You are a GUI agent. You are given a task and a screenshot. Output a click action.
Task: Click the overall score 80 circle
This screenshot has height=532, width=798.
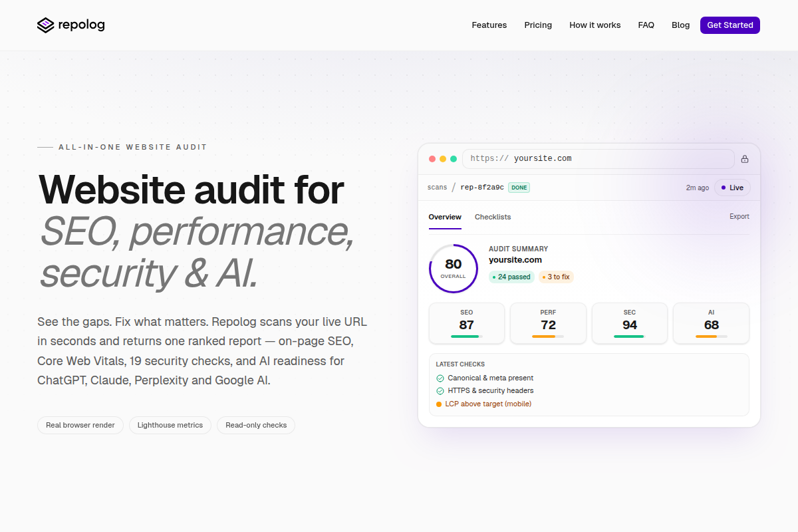point(454,269)
